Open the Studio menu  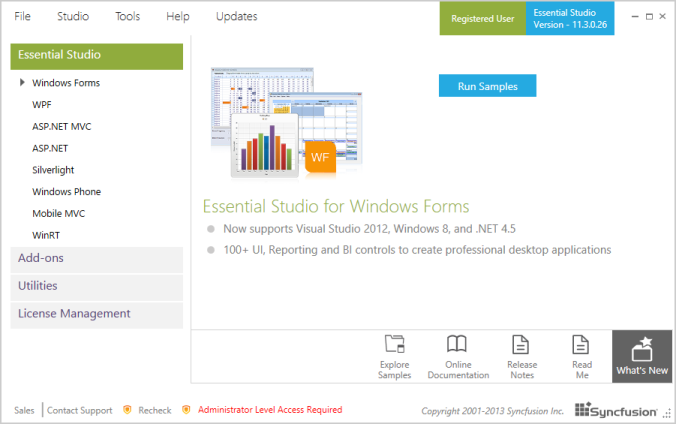pos(73,16)
